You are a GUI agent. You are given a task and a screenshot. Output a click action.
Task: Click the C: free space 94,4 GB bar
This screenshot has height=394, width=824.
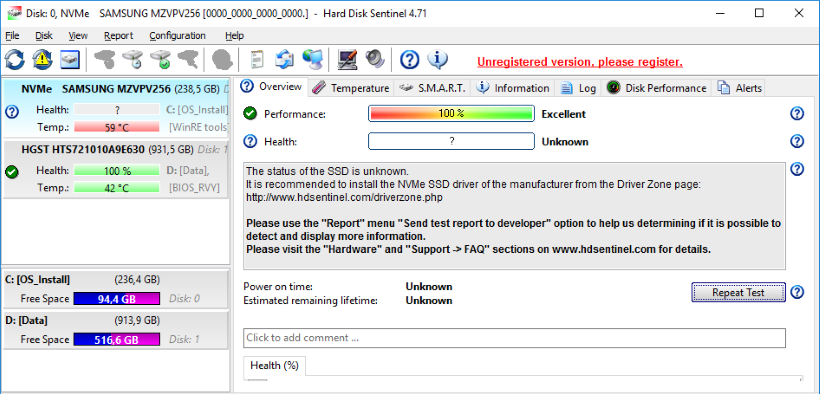click(x=117, y=299)
